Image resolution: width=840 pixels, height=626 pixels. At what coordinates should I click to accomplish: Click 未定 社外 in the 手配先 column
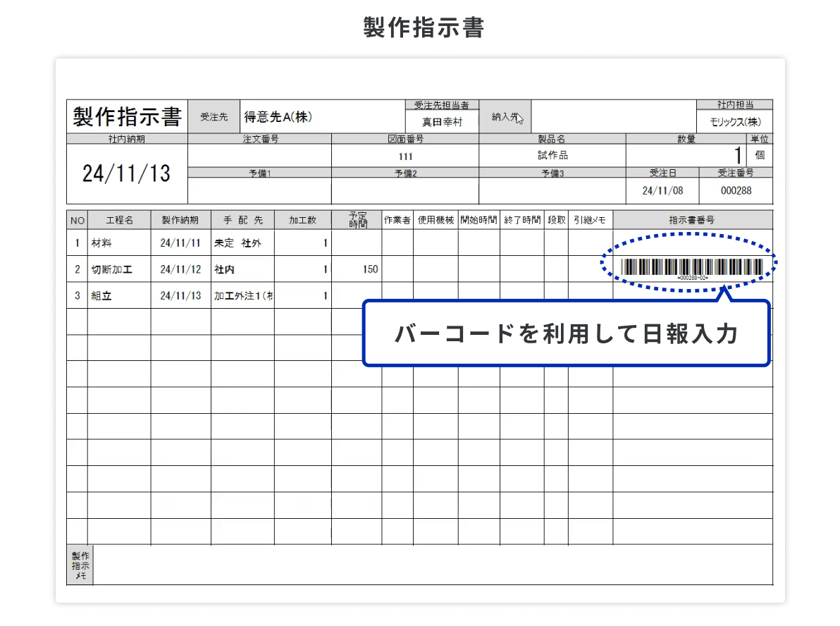point(237,243)
